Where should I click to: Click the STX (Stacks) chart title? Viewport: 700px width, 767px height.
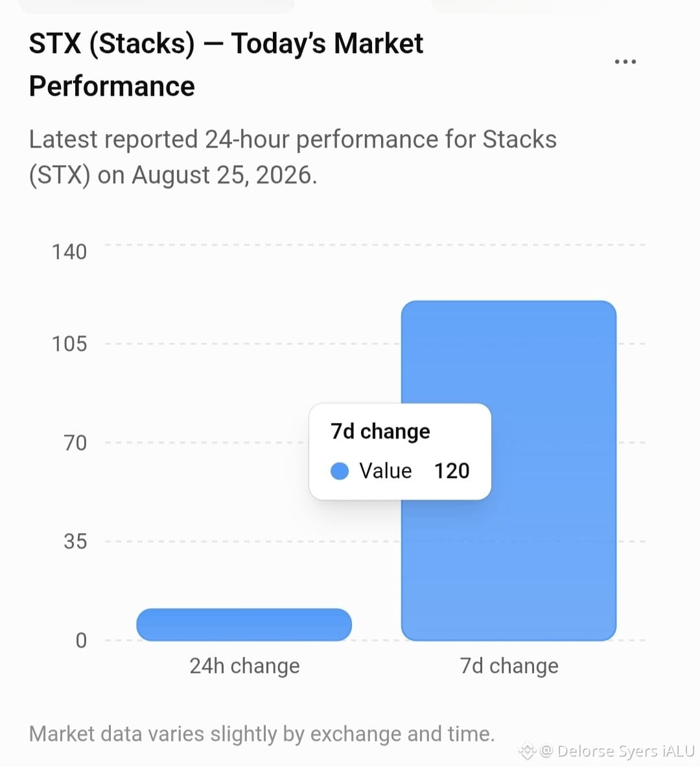(226, 65)
